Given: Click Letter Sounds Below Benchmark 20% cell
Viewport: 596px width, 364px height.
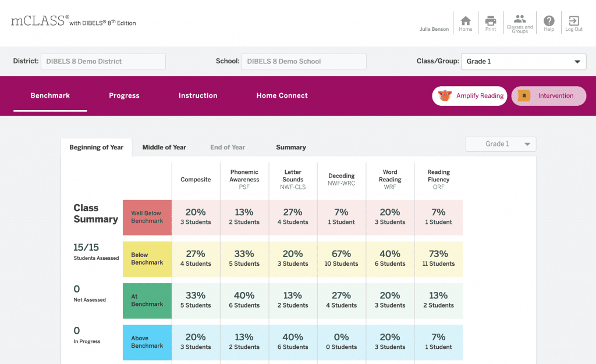Looking at the screenshot, I should (293, 259).
